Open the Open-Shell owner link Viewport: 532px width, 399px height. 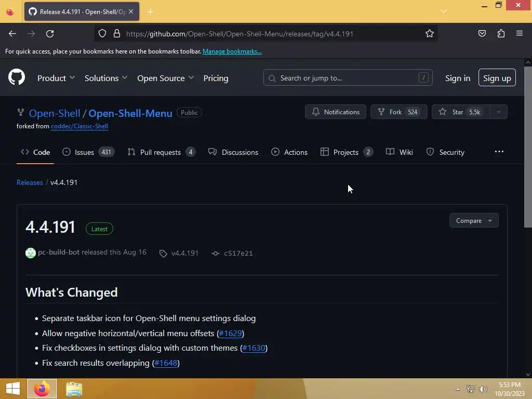[x=54, y=113]
